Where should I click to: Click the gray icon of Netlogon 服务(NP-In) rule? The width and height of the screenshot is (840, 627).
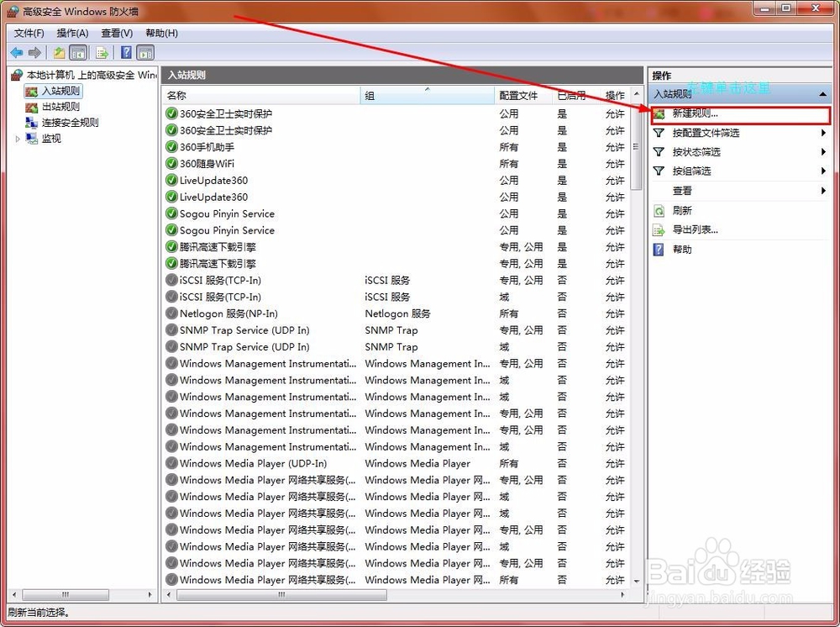[x=171, y=313]
